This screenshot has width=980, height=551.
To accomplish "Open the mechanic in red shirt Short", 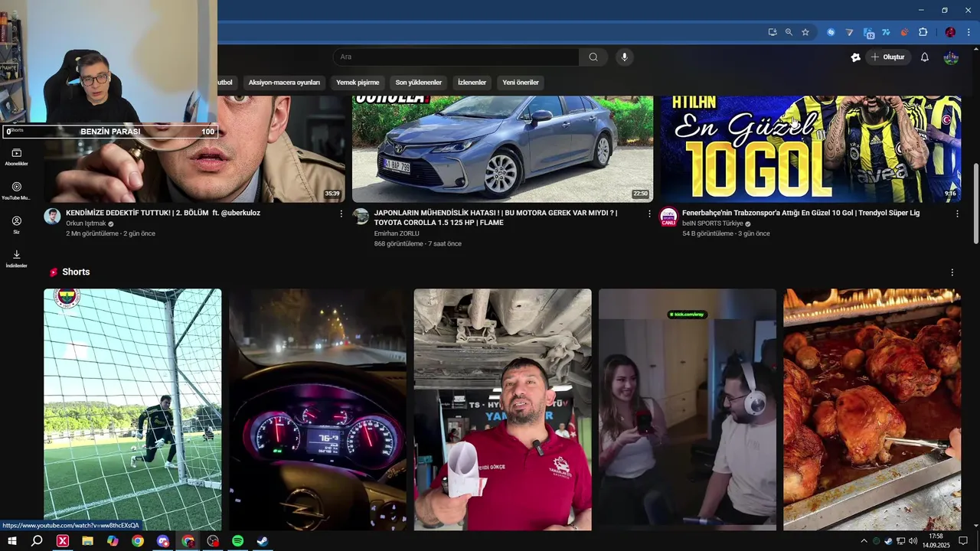I will tap(503, 409).
